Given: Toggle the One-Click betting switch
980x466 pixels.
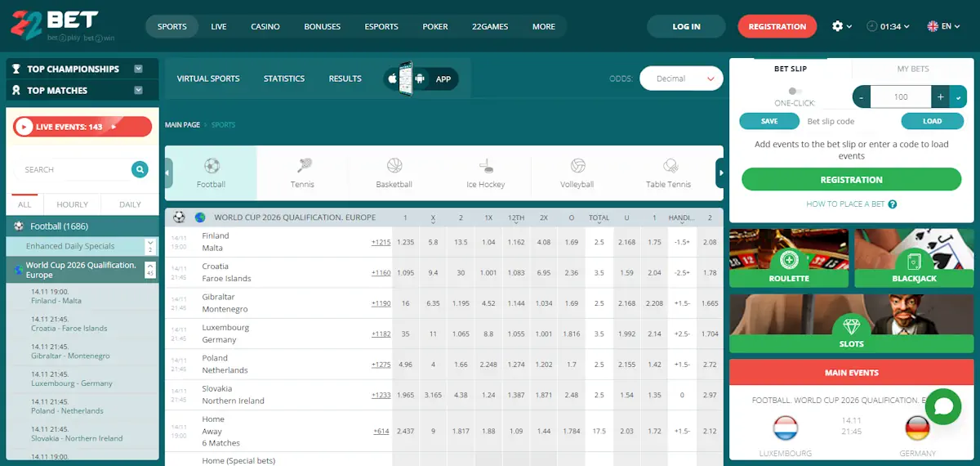Looking at the screenshot, I should (795, 92).
